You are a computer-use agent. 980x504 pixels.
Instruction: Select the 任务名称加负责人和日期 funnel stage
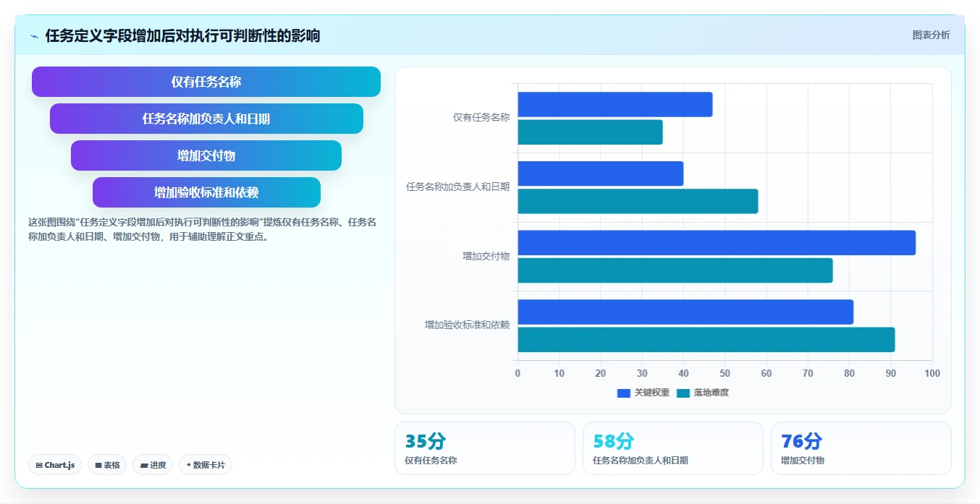(x=206, y=119)
